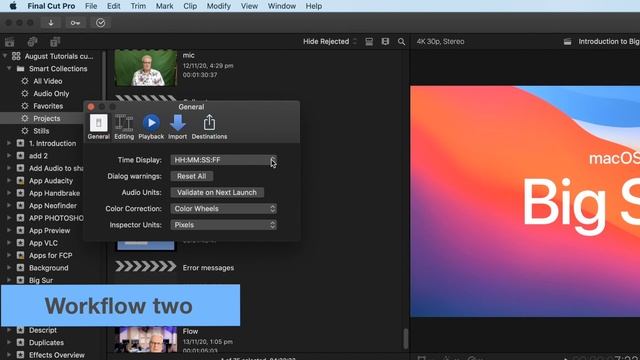Open the Trim menu
640x360 pixels.
138,6
